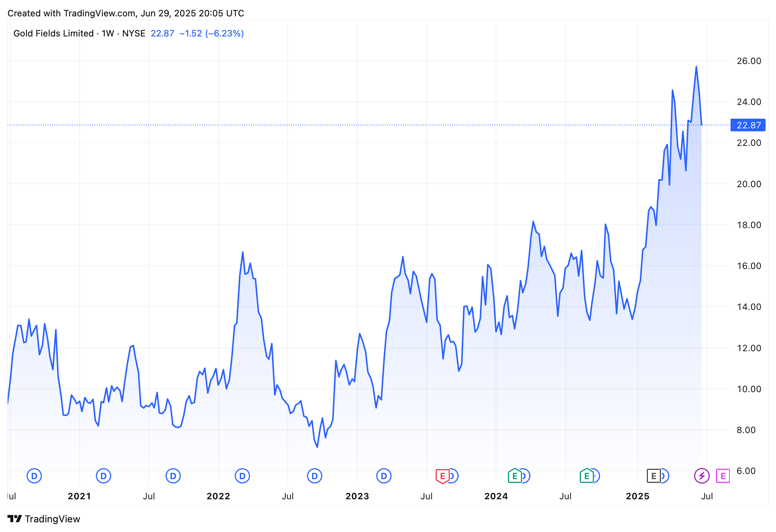Click the 1W interval in the legend
Screen dimensions: 776x532
pyautogui.click(x=108, y=33)
